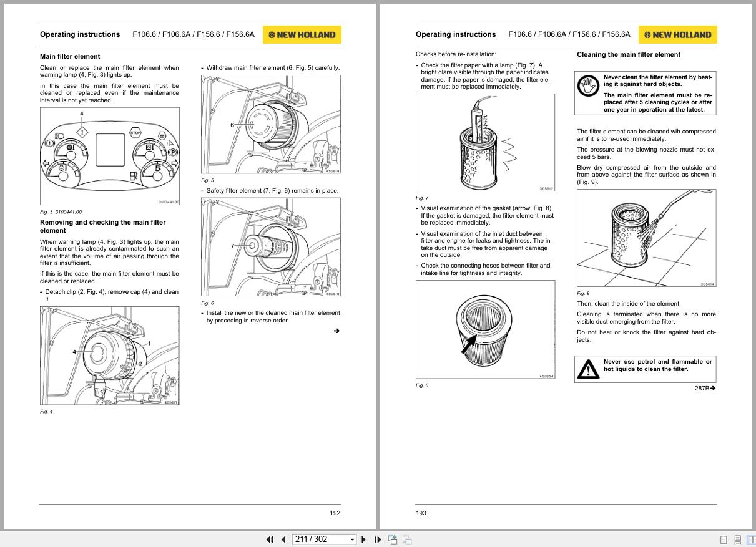
Task: Click the Fig. 6 safety filter illustration
Action: click(x=271, y=248)
